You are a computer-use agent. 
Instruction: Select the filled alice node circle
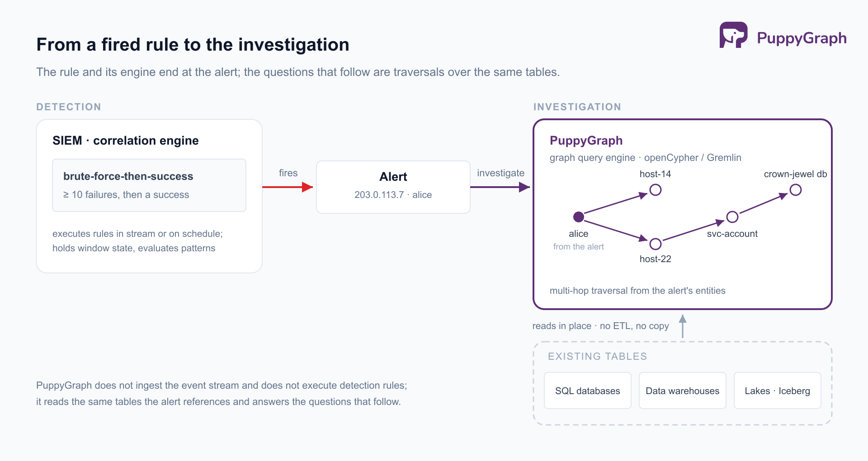coord(579,217)
